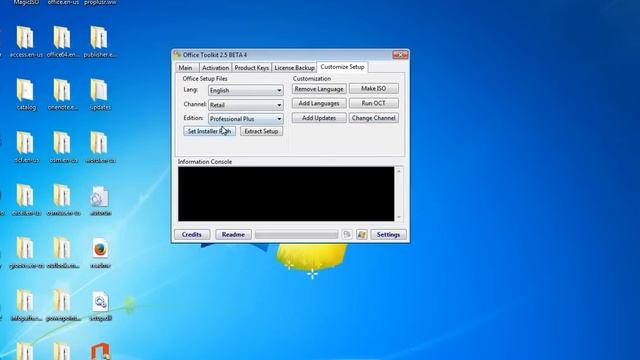Open the Credits button
The width and height of the screenshot is (640, 360).
192,235
